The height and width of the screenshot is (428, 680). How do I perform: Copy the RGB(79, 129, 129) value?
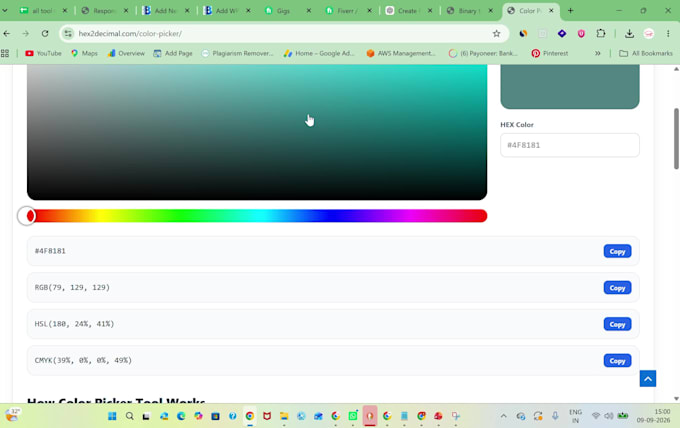(x=617, y=288)
